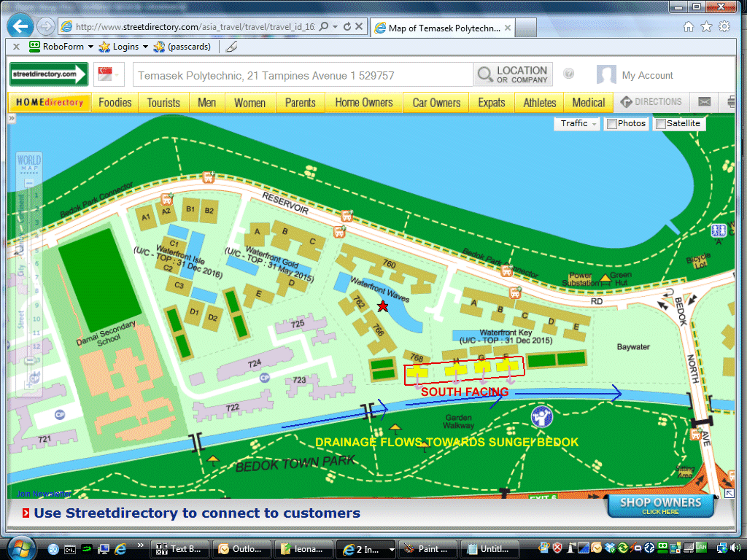Zoom in with the map plus button
This screenshot has width=747, height=560.
pos(29,384)
